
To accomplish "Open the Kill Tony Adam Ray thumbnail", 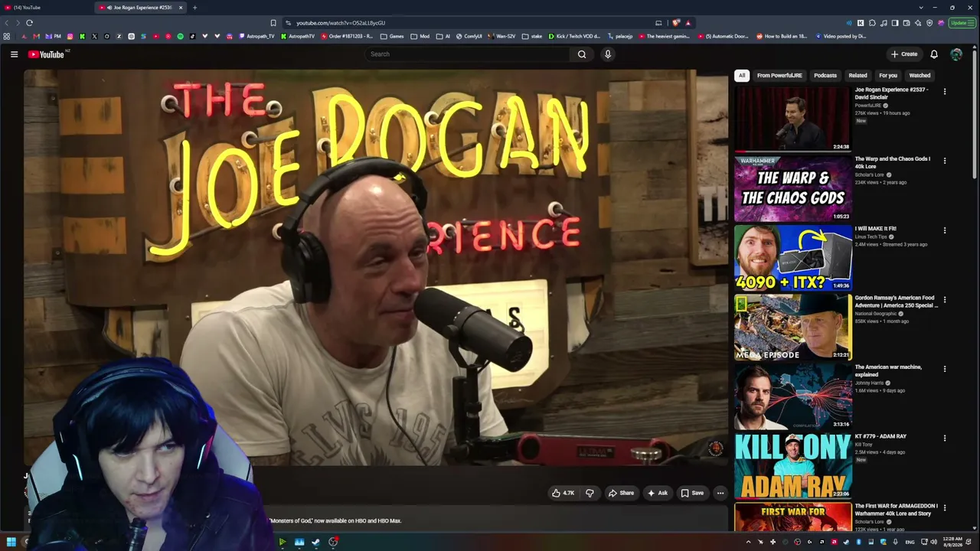I will point(792,466).
